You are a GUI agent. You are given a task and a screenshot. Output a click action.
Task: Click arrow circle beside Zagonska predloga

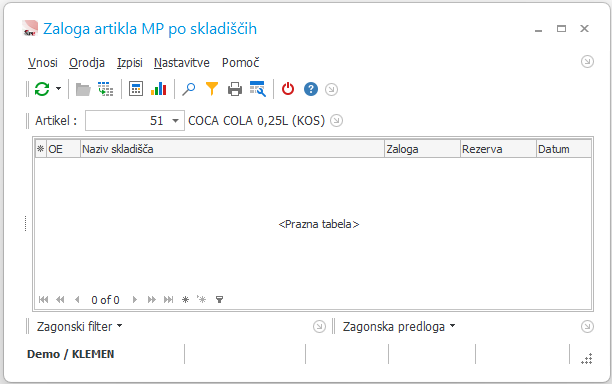tap(587, 327)
